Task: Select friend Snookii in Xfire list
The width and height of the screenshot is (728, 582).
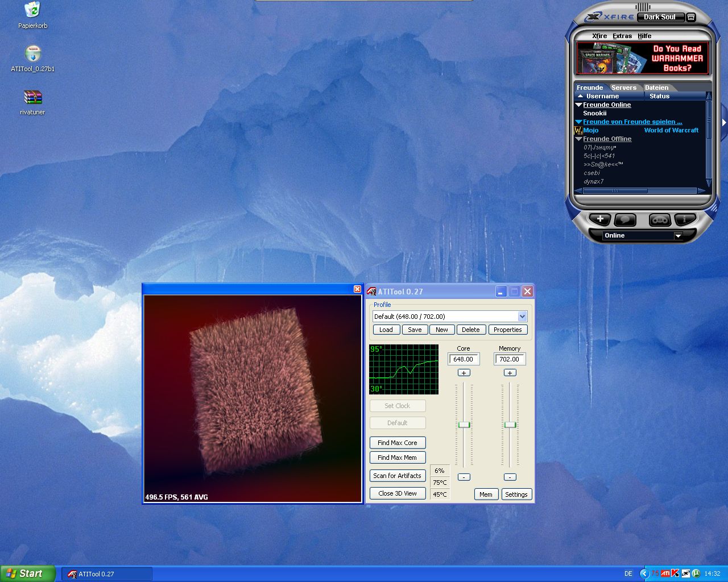Action: pyautogui.click(x=594, y=114)
